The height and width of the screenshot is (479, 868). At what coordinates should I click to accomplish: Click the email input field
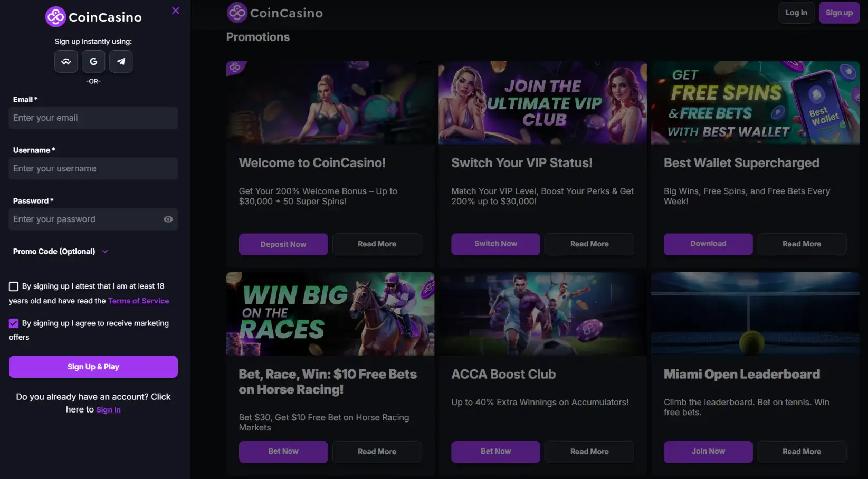(93, 118)
